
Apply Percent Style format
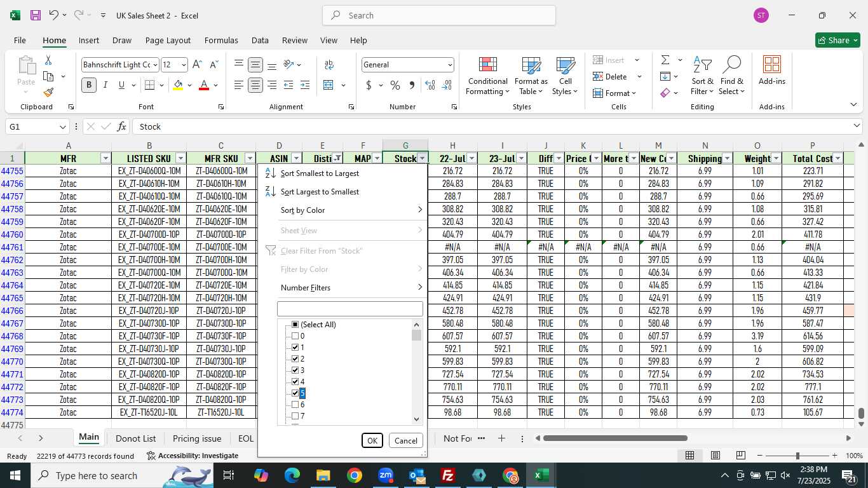(395, 85)
